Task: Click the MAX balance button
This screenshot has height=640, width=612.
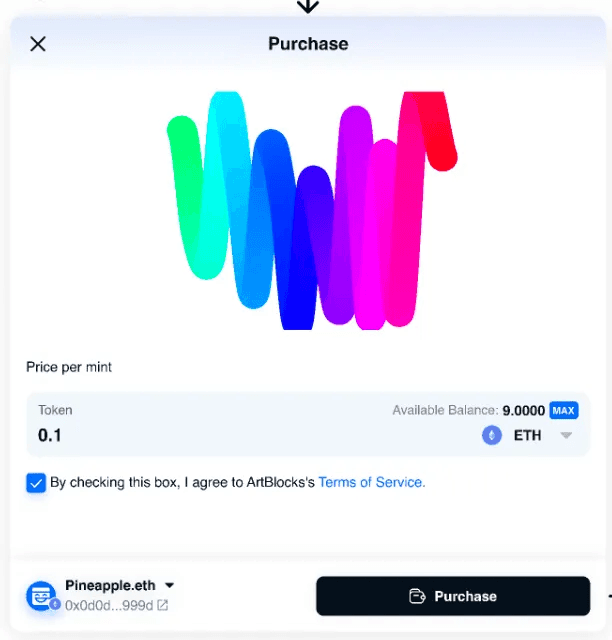Action: click(x=563, y=410)
